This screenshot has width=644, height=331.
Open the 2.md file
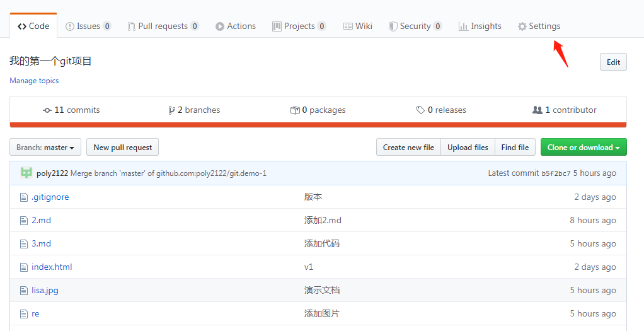[x=41, y=221]
